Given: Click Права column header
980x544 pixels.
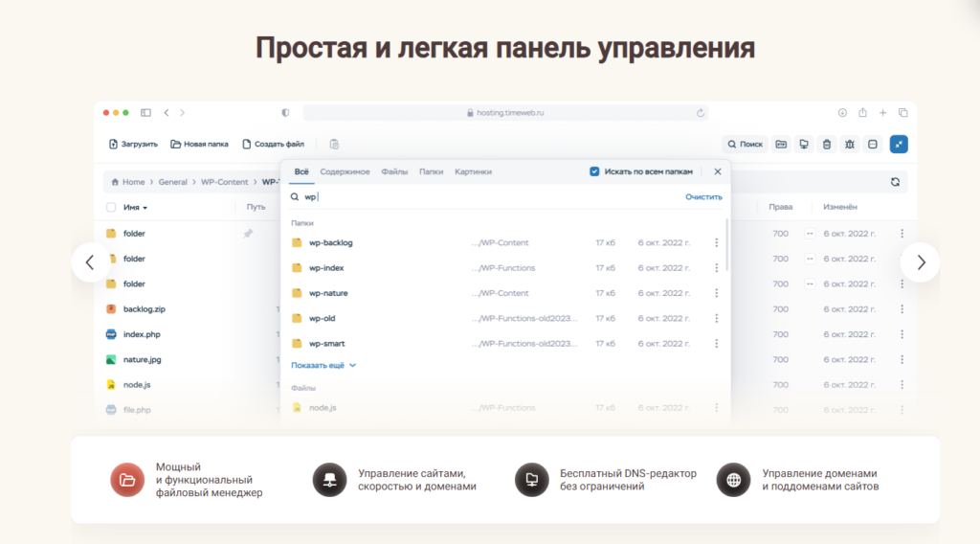Looking at the screenshot, I should pyautogui.click(x=781, y=207).
